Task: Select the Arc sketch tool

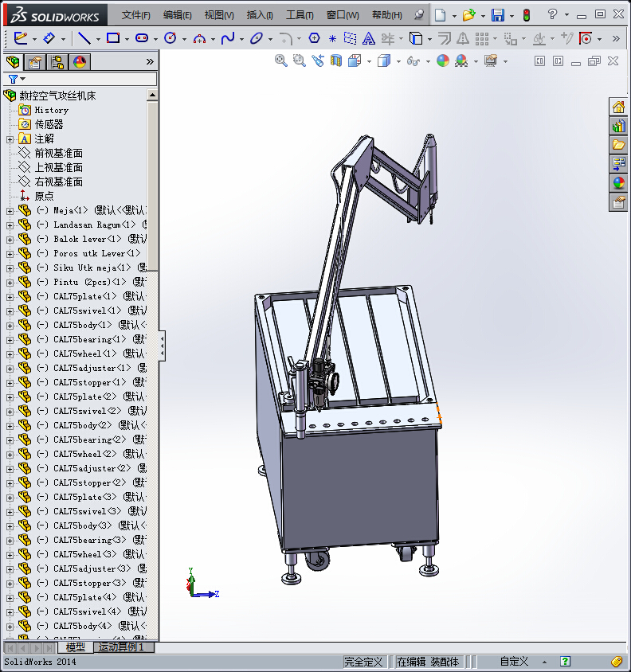Action: 199,39
